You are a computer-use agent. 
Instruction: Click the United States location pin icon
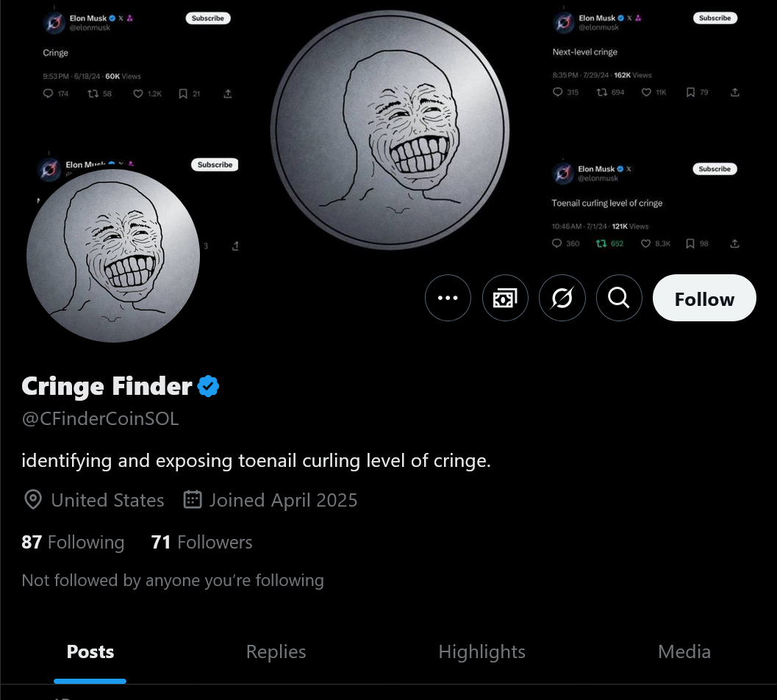point(33,500)
